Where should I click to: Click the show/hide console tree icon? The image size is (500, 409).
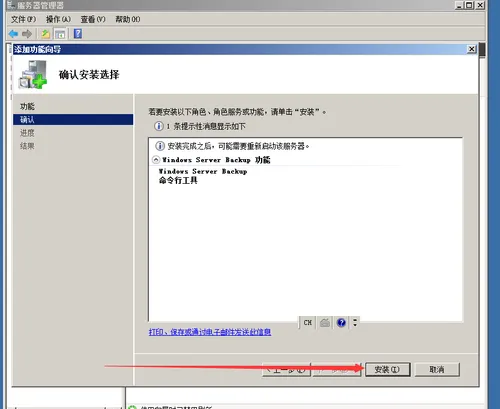point(60,34)
